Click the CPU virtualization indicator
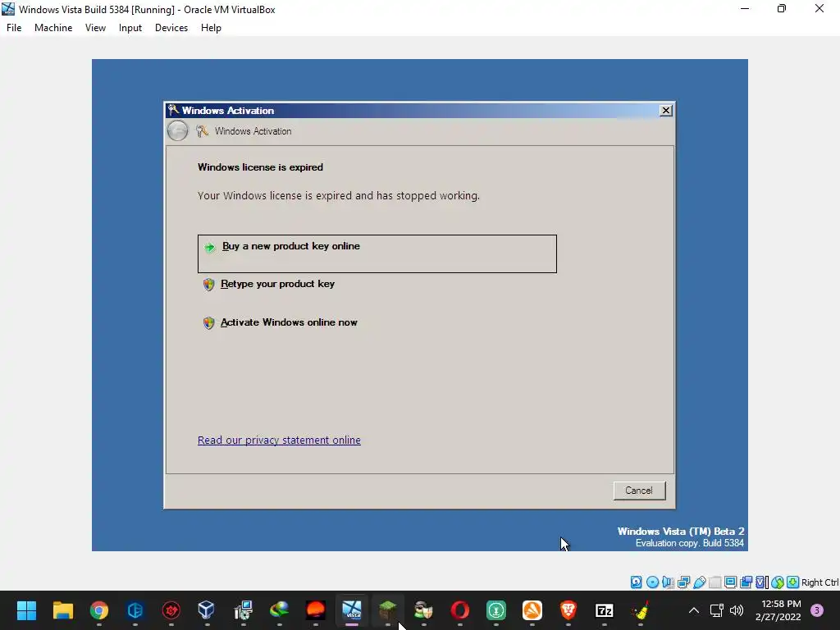 761,582
